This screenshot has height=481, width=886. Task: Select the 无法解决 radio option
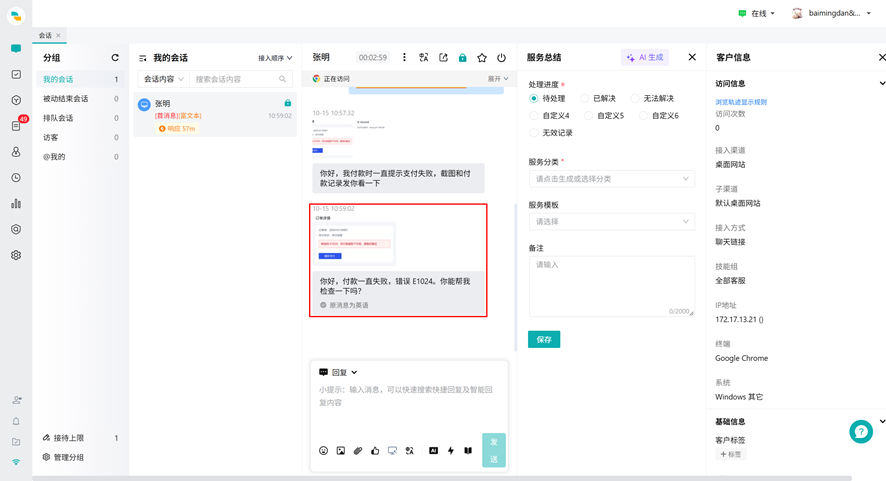pyautogui.click(x=635, y=98)
